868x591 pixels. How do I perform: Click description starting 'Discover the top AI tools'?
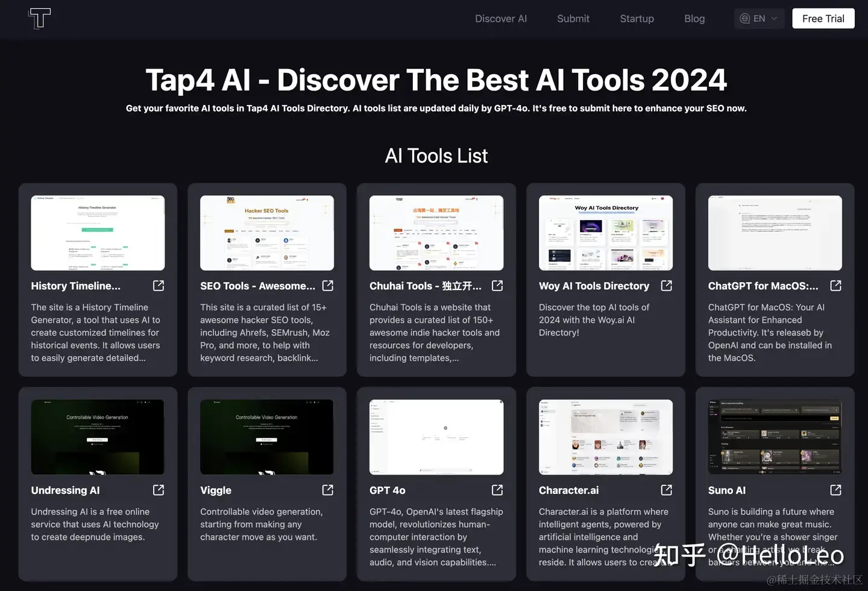click(594, 320)
